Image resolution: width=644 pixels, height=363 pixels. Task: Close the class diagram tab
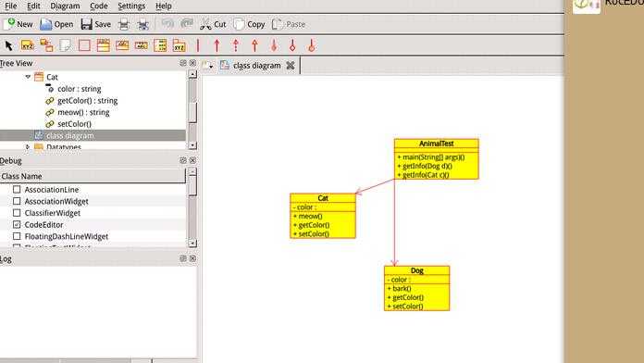290,66
